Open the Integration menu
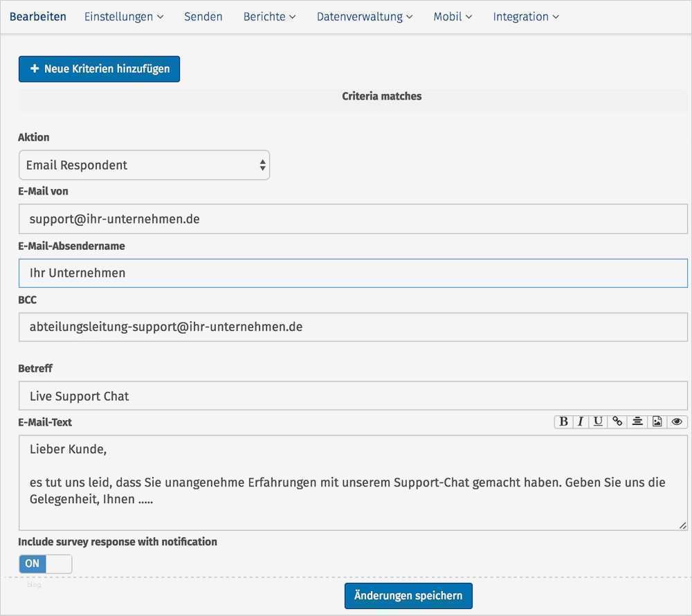The image size is (692, 616). [525, 16]
